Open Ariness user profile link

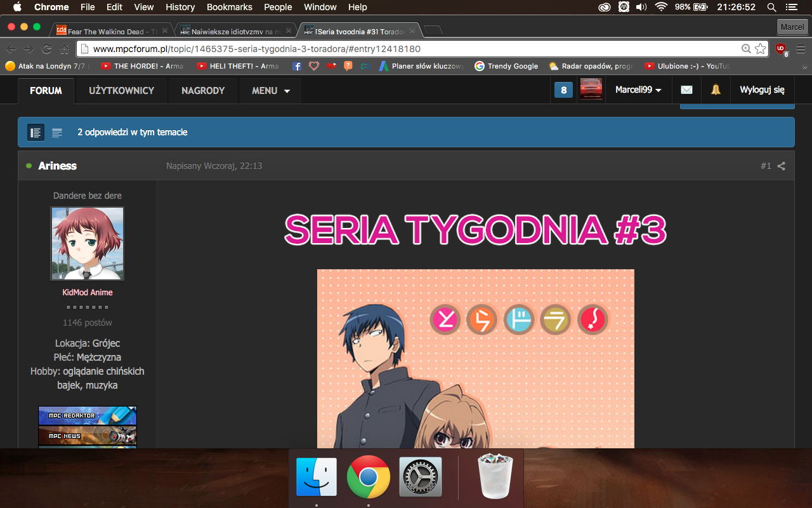point(57,166)
